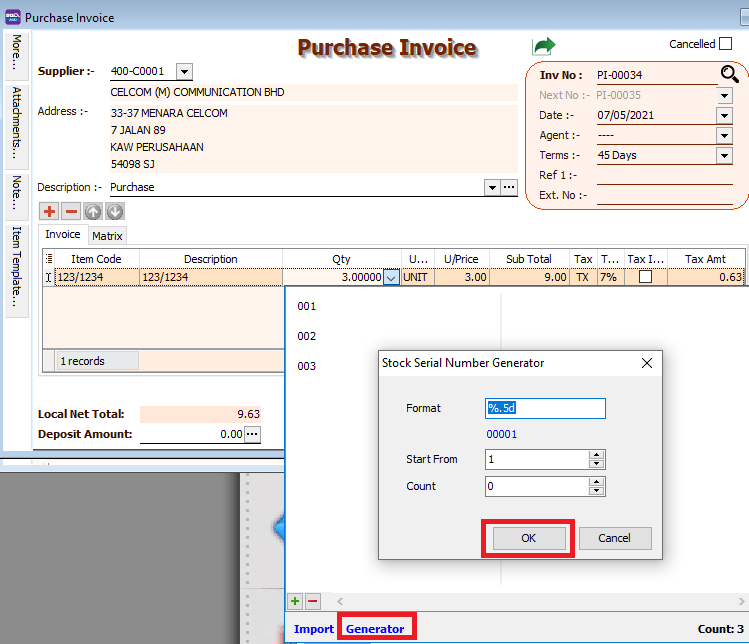Click the magnifier search icon beside Inv No

(729, 74)
